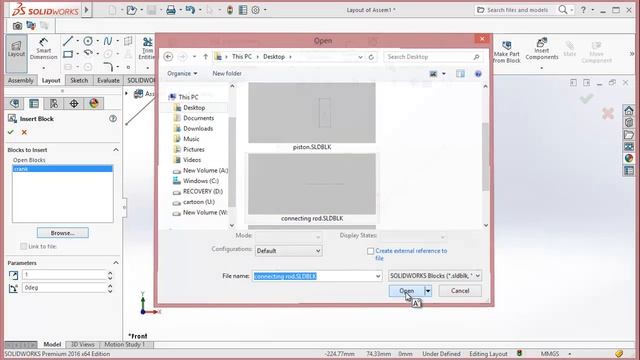This screenshot has height=360, width=640.
Task: Switch to the Assembly ribbon tab
Action: tap(20, 80)
